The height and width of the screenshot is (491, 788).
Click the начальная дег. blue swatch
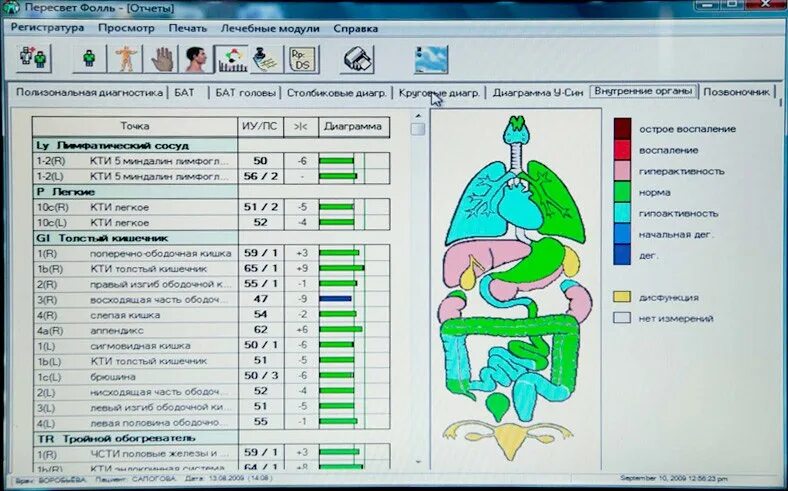(622, 234)
